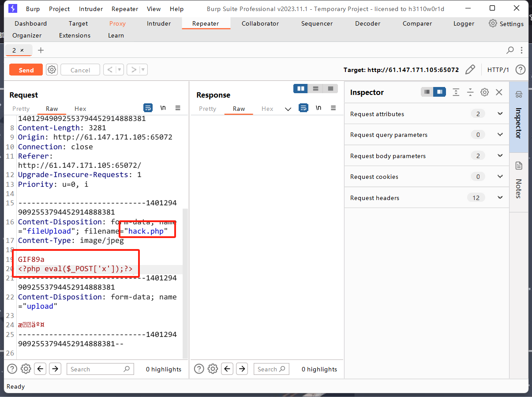Switch to the Request Hex view tab
The height and width of the screenshot is (397, 532).
80,109
